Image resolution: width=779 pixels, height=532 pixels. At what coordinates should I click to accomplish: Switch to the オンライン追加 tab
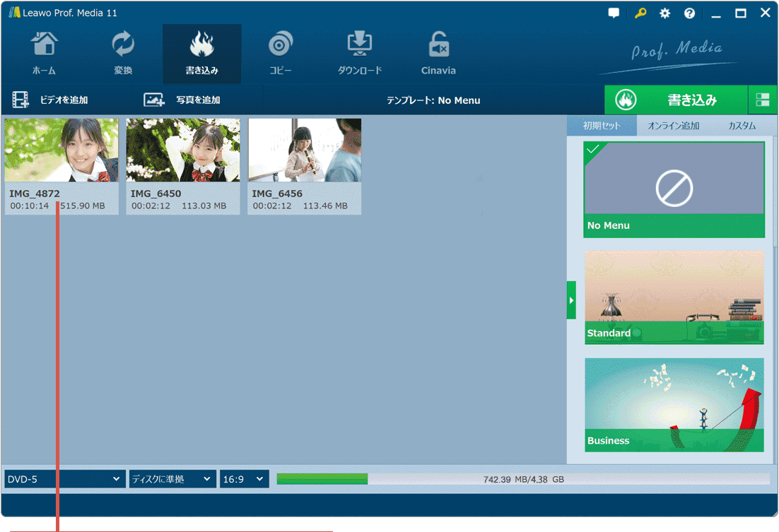[673, 126]
